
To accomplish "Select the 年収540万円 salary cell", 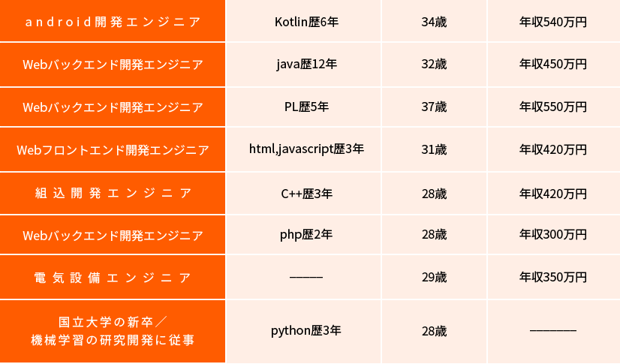I will point(553,22).
